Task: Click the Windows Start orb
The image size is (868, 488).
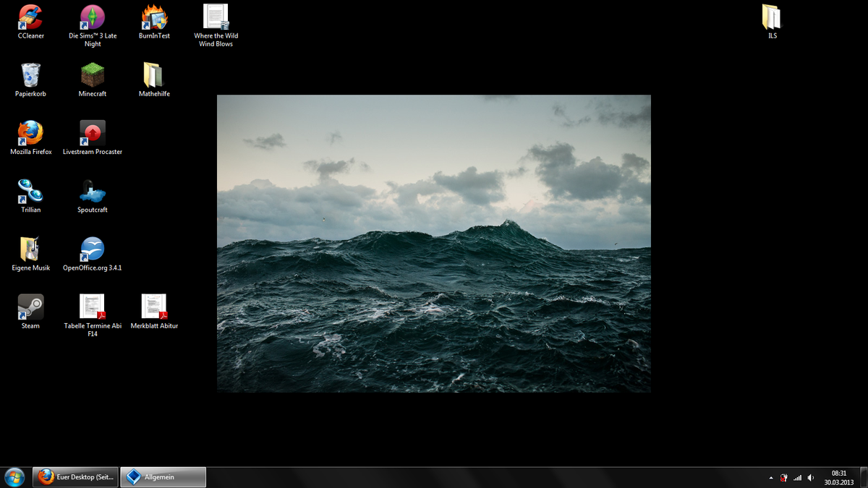Action: click(x=14, y=477)
